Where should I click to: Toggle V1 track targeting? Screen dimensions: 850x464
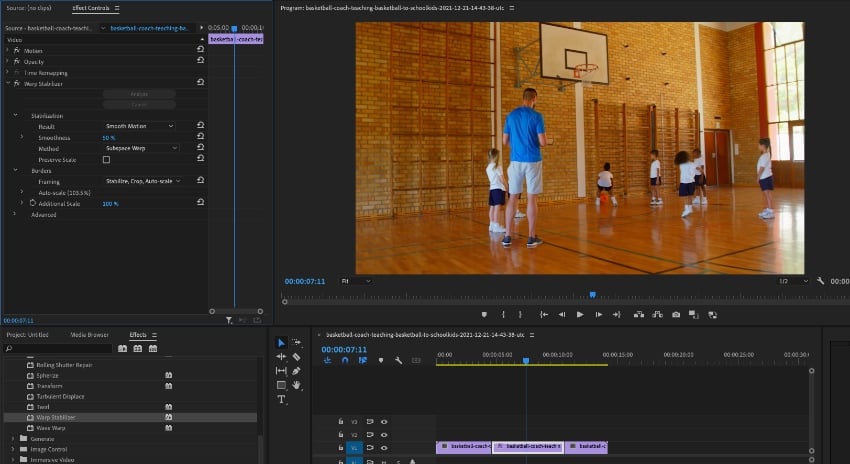[354, 448]
